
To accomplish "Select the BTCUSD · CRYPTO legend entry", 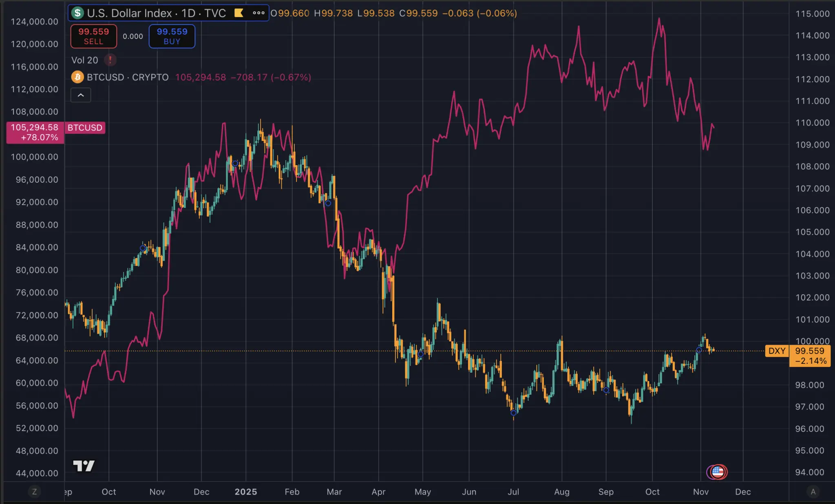I will click(128, 77).
